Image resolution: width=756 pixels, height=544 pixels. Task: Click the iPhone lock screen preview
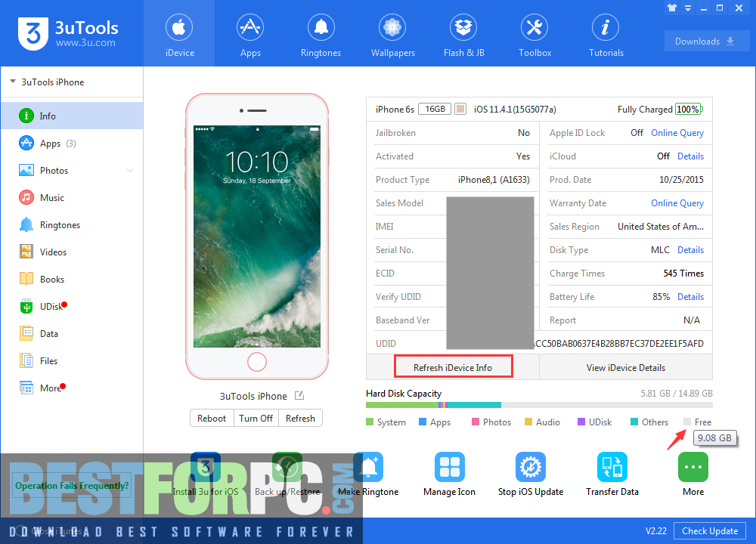tap(257, 236)
